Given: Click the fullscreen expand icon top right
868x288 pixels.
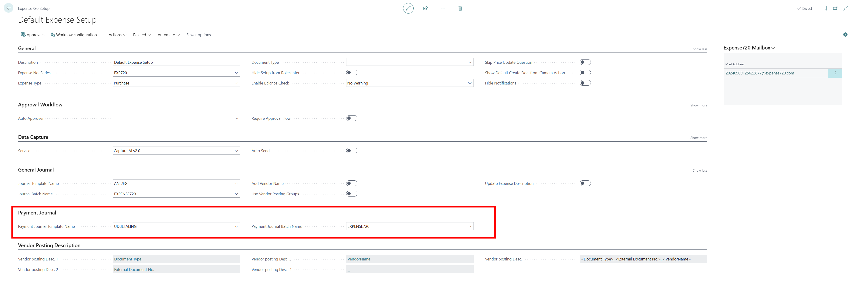Looking at the screenshot, I should coord(845,8).
